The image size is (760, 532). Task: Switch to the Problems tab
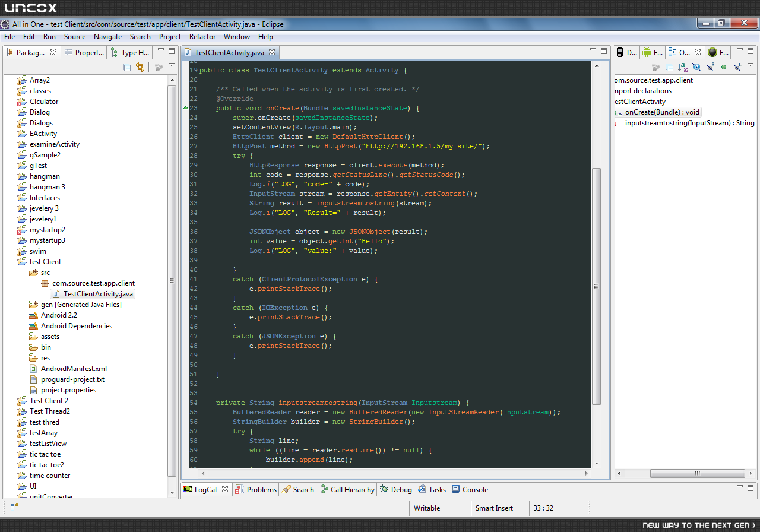click(256, 489)
